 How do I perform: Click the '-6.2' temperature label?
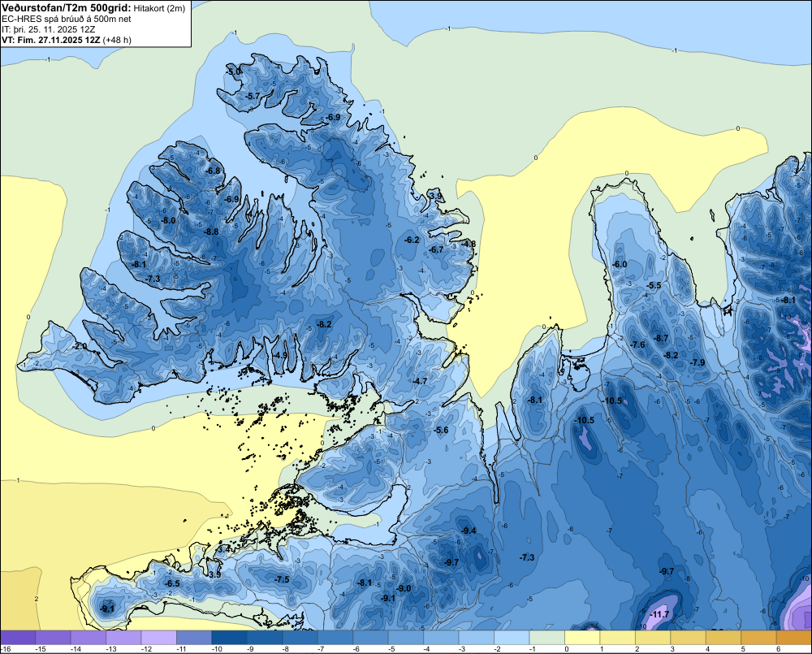(x=411, y=240)
